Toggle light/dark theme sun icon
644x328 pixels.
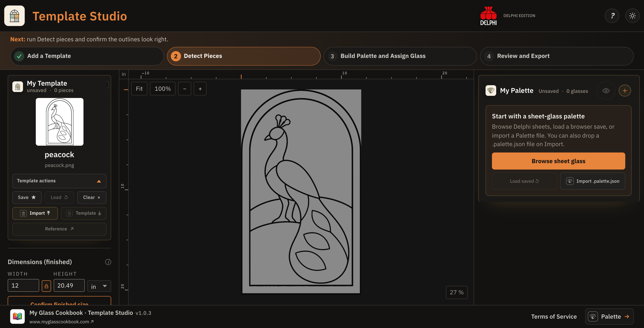pos(632,16)
